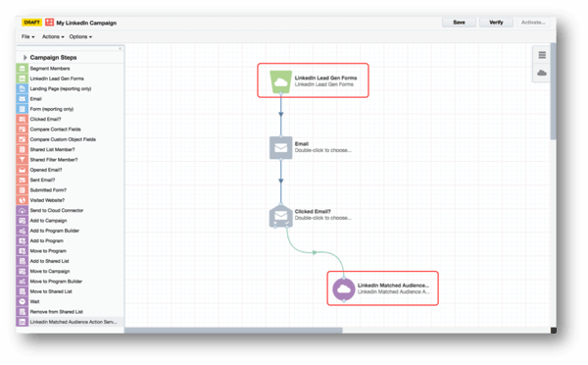Select the Shared List Member? icon
This screenshot has height=365, width=588.
tap(23, 149)
